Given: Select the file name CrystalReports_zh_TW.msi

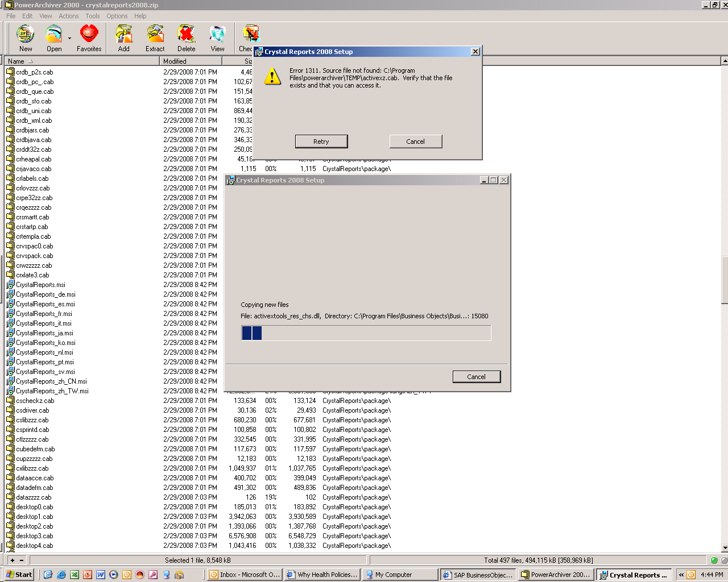Looking at the screenshot, I should [52, 391].
